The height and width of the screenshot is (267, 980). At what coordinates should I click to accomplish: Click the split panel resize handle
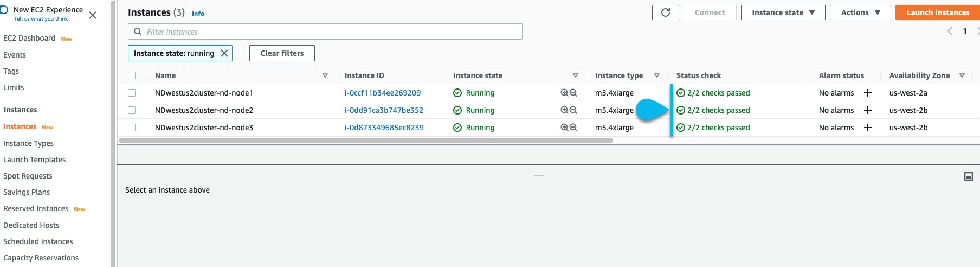click(x=539, y=175)
